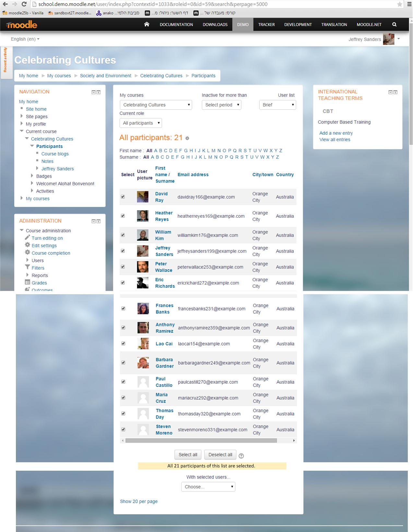Open the English (en) language menu

(x=25, y=39)
